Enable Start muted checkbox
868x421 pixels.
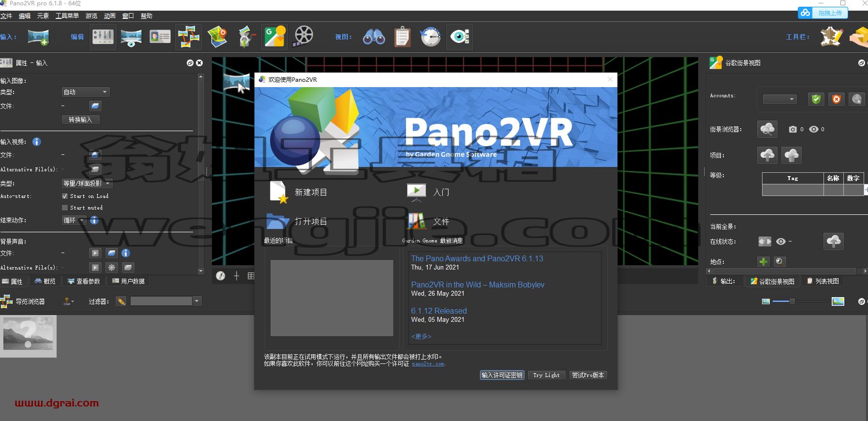point(65,208)
